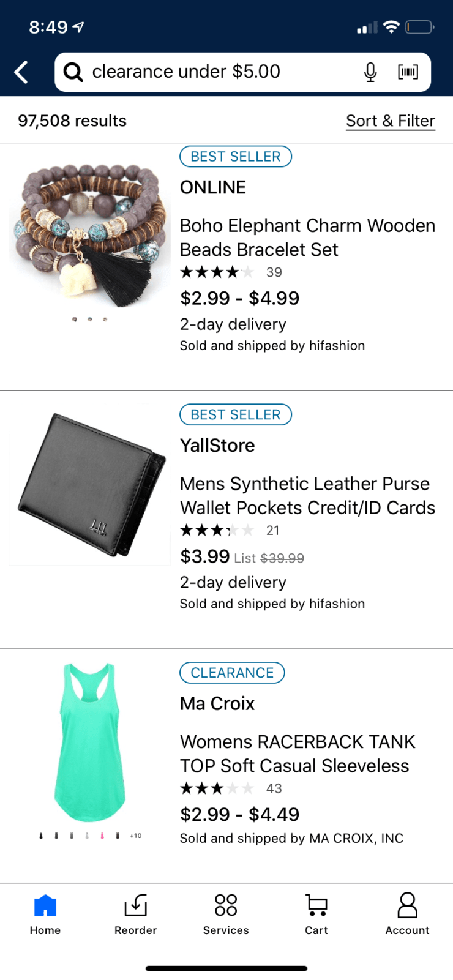Select the pink tank top color variant
Screen dimensions: 453x980
point(102,836)
